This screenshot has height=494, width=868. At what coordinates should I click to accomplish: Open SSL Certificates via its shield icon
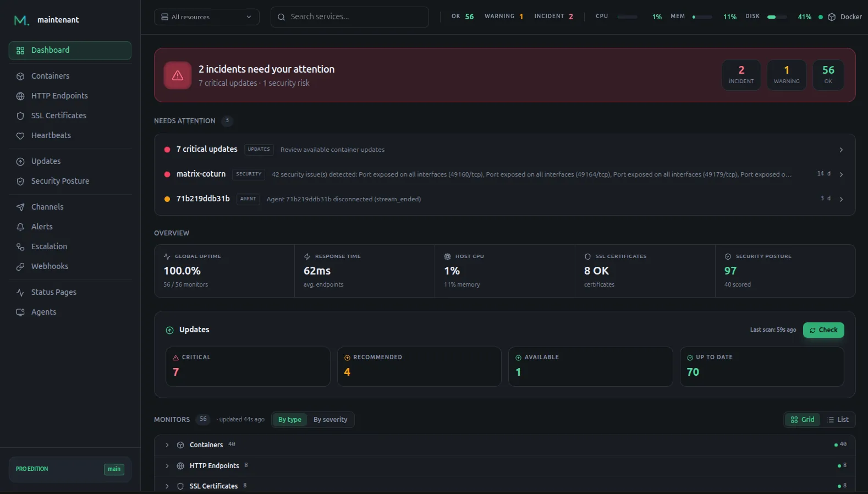point(20,116)
